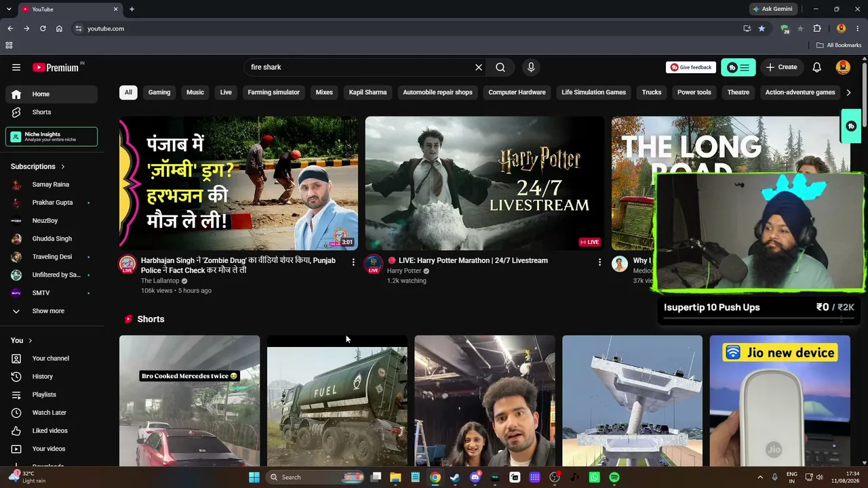Image resolution: width=868 pixels, height=488 pixels.
Task: Go back in the browser
Action: click(x=10, y=28)
